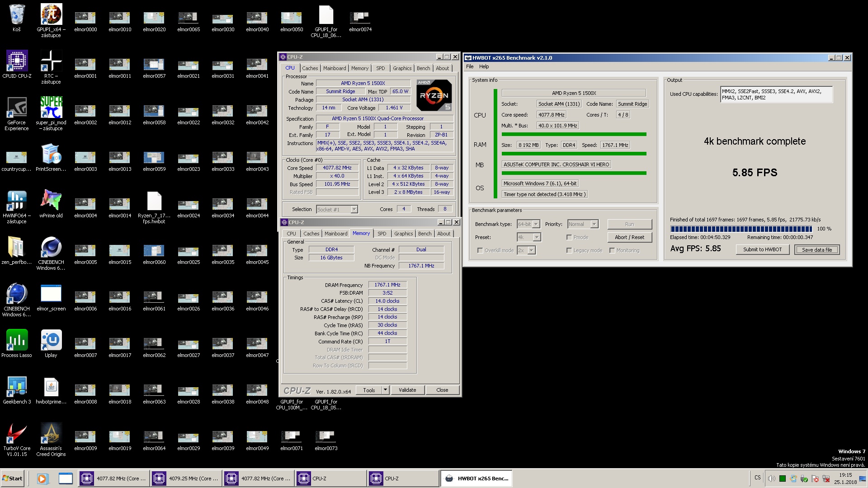868x488 pixels.
Task: Click the Validate button in CPU-Z
Action: point(407,390)
